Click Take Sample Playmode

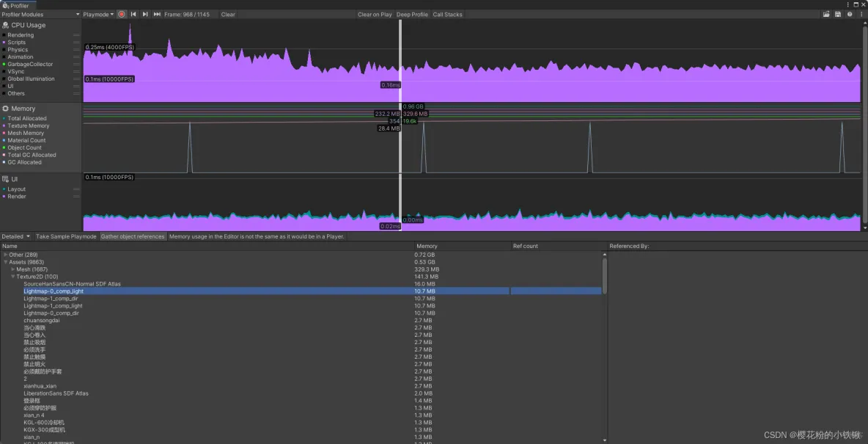coord(66,236)
